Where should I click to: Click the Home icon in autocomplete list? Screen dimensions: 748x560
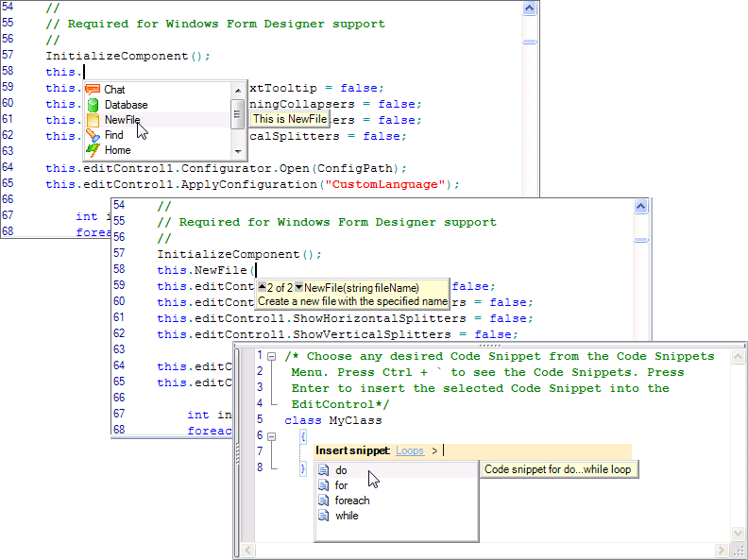[93, 150]
